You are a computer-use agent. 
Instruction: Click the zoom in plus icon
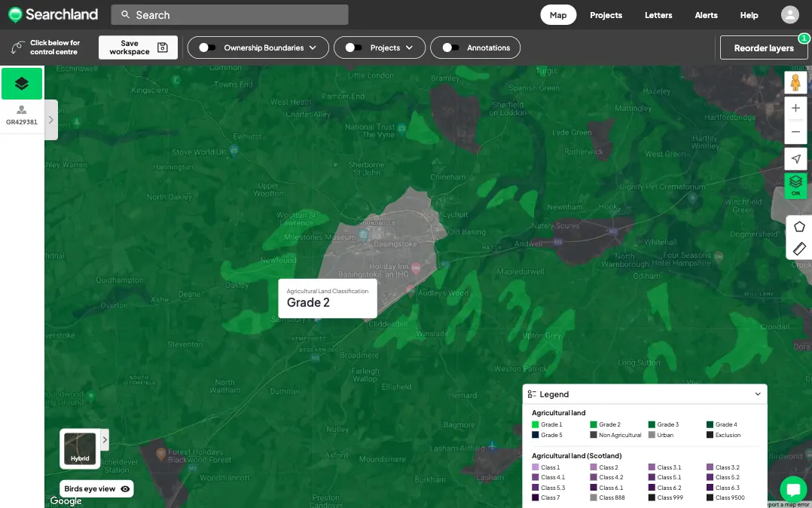click(795, 108)
